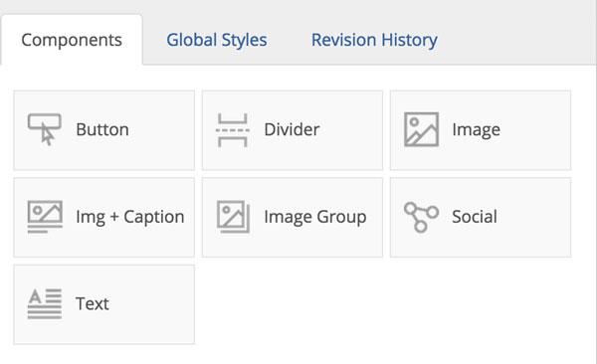Open the Global Styles tab
The height and width of the screenshot is (364, 597).
tap(217, 40)
